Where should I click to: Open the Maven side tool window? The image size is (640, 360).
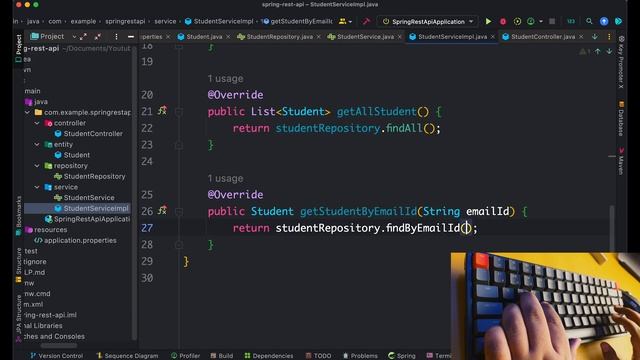point(621,161)
